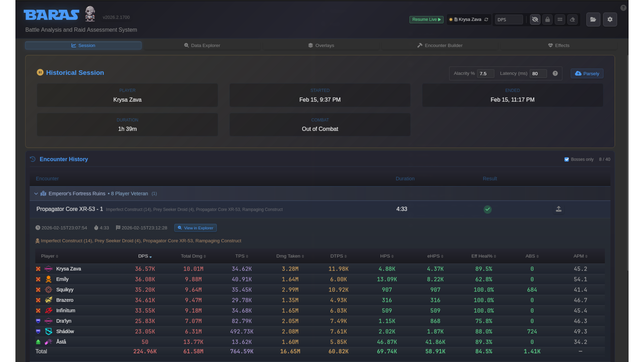This screenshot has height=362, width=644.
Task: Refresh the Krysa Zava session
Action: coord(487,19)
